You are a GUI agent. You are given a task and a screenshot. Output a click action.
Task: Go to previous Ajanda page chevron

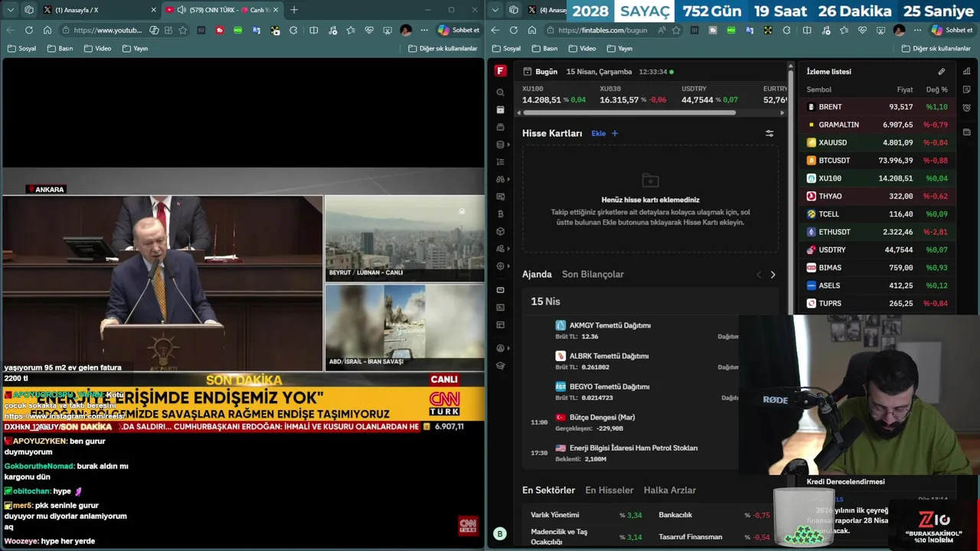pyautogui.click(x=759, y=275)
